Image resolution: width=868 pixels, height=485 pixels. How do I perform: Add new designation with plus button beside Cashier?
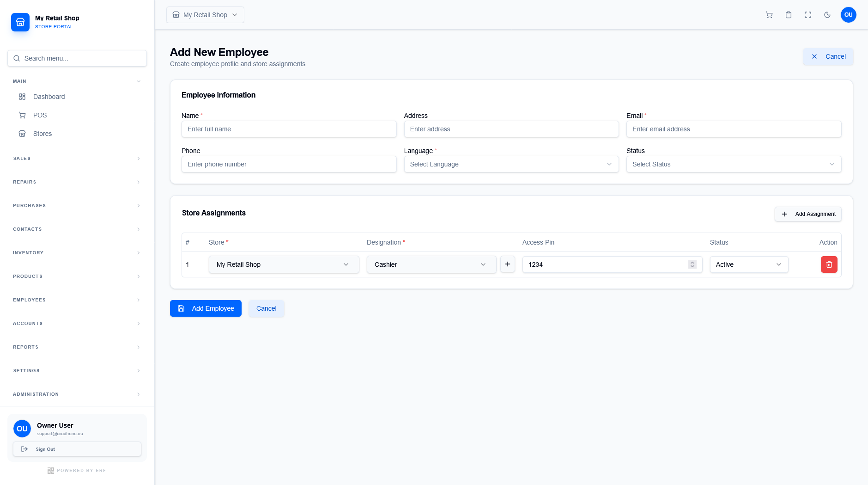508,264
